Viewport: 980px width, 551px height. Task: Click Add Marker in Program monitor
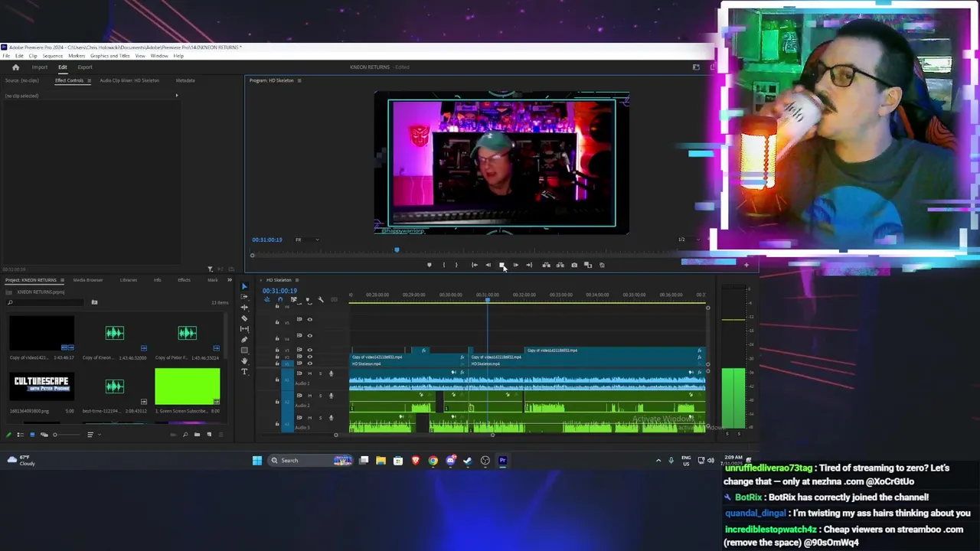pos(429,265)
